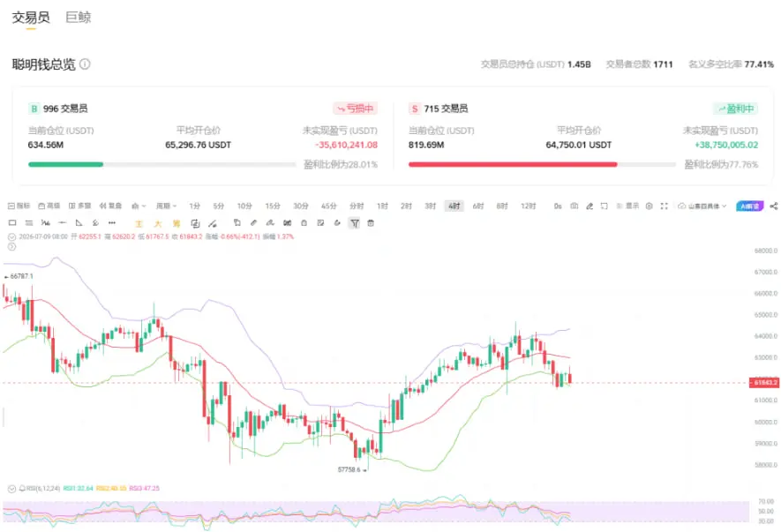Image resolution: width=781 pixels, height=532 pixels.
Task: Click the pencil edit icon in drawing toolbar
Action: pos(253,223)
